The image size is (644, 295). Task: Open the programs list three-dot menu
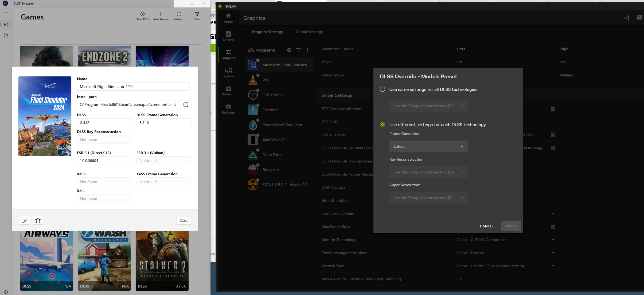point(307,50)
